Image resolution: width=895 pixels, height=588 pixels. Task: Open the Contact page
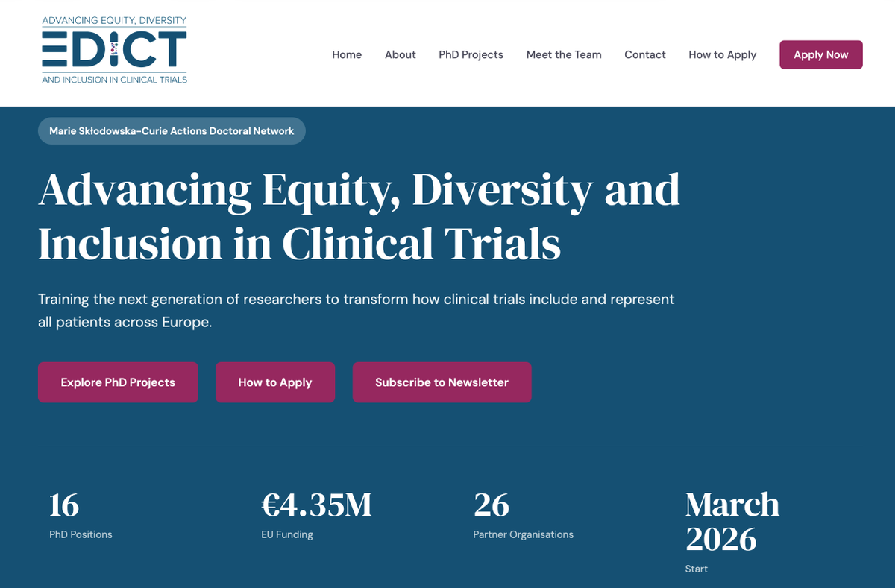click(x=645, y=54)
